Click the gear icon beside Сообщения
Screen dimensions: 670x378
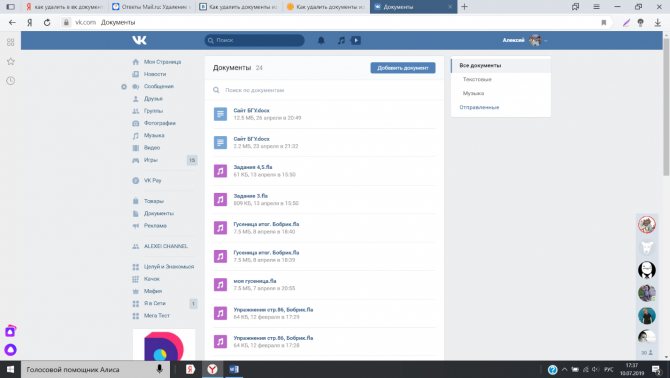pos(124,87)
